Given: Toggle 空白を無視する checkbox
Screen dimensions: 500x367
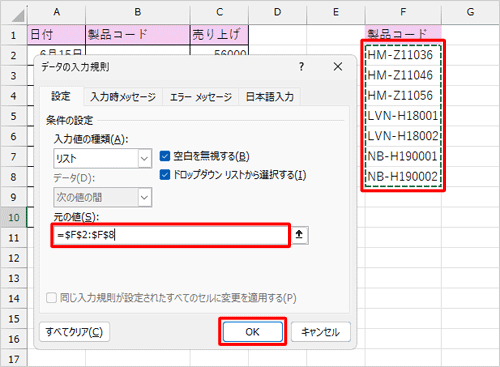Looking at the screenshot, I should 165,156.
